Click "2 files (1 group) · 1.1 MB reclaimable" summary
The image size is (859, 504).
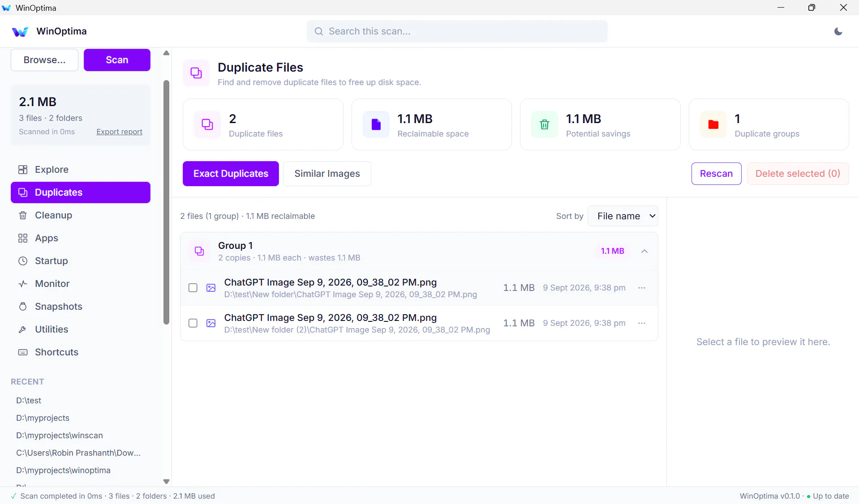tap(247, 216)
